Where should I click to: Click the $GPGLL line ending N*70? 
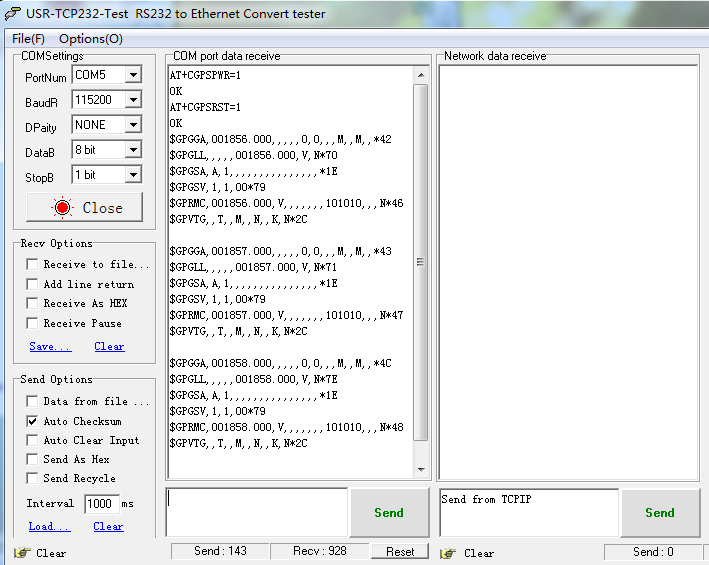click(254, 155)
